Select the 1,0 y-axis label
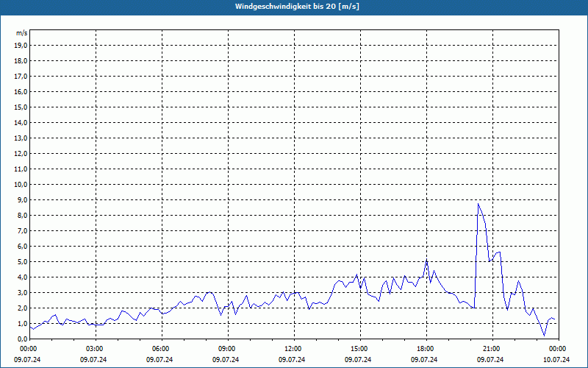The width and height of the screenshot is (588, 368). click(x=22, y=323)
